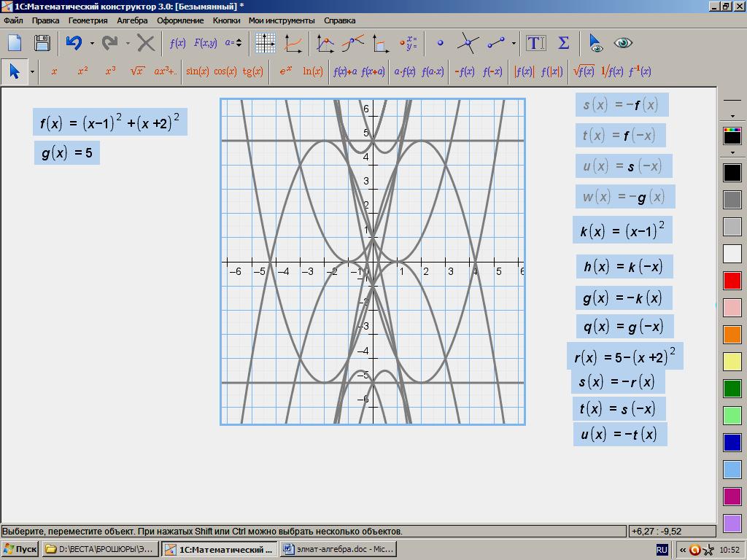Insert the square root of x template
Screen dimensions: 747x560
coord(137,71)
